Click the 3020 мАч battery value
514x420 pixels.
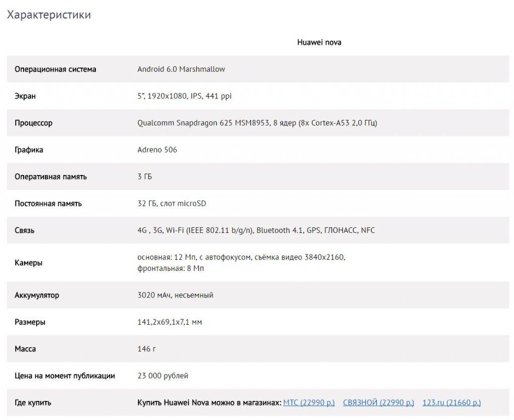tap(175, 295)
